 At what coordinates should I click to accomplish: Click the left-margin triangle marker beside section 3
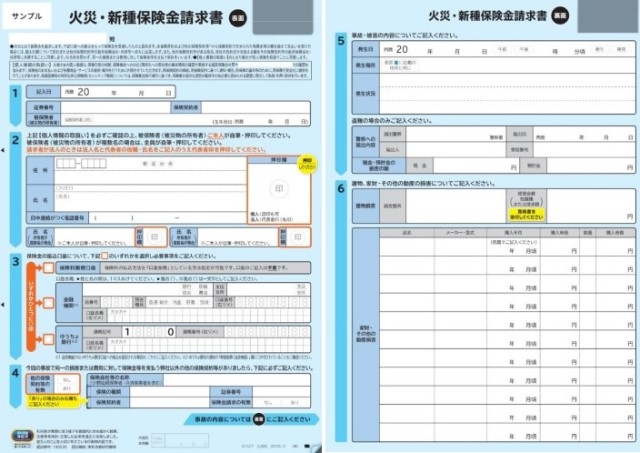point(3,304)
